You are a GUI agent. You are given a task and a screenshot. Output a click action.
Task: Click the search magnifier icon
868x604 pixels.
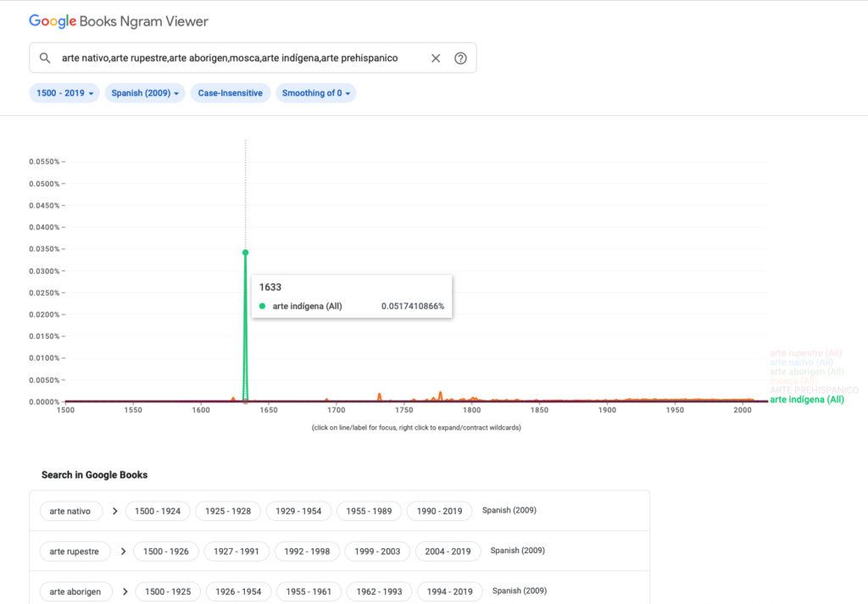(45, 58)
